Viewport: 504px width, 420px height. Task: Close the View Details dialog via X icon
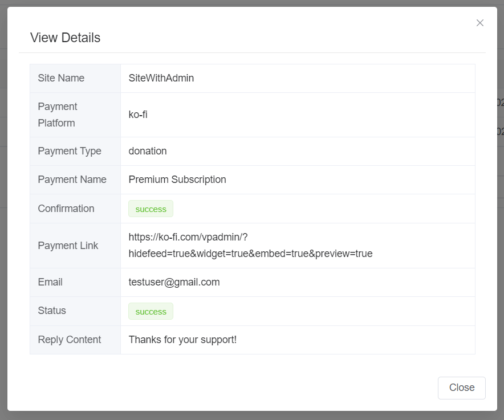[479, 23]
